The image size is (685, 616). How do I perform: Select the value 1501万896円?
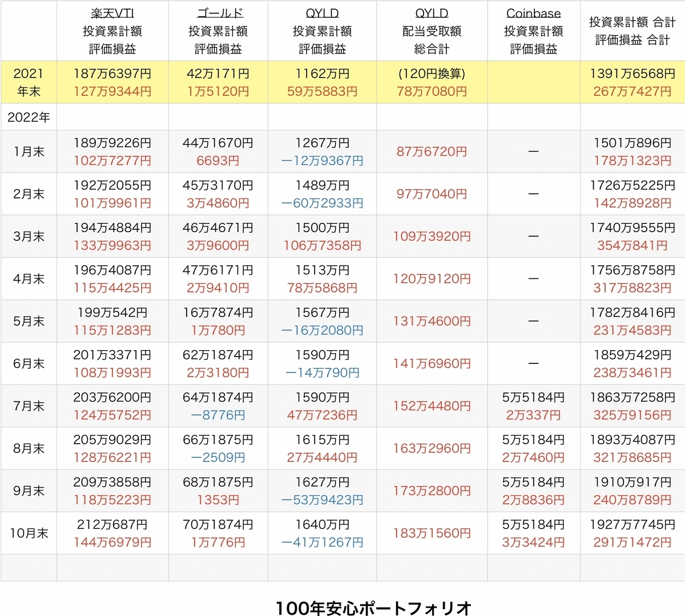632,143
